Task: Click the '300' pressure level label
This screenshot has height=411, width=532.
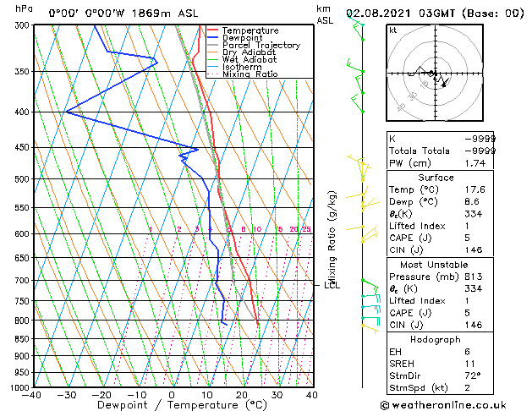Action: tap(24, 25)
